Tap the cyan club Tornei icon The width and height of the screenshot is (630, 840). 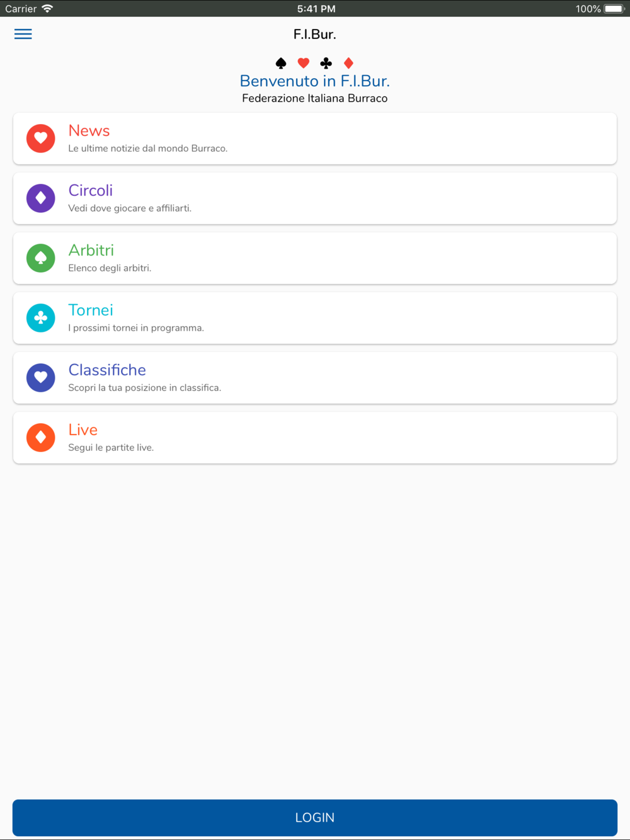pyautogui.click(x=41, y=318)
